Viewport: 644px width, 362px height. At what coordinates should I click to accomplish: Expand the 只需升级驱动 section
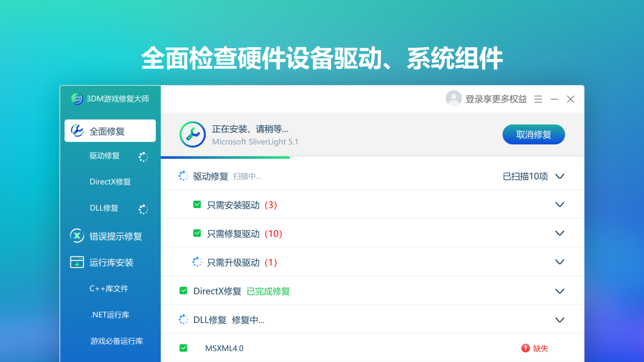coord(559,262)
